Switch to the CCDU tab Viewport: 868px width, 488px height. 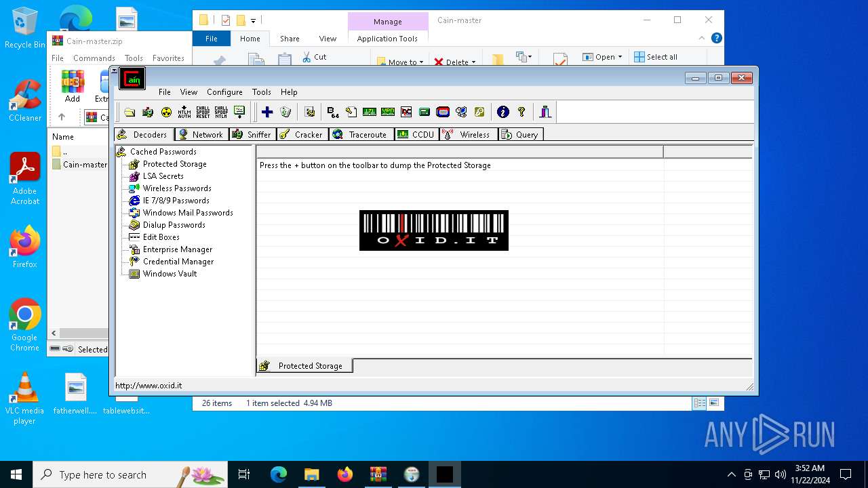coord(416,134)
